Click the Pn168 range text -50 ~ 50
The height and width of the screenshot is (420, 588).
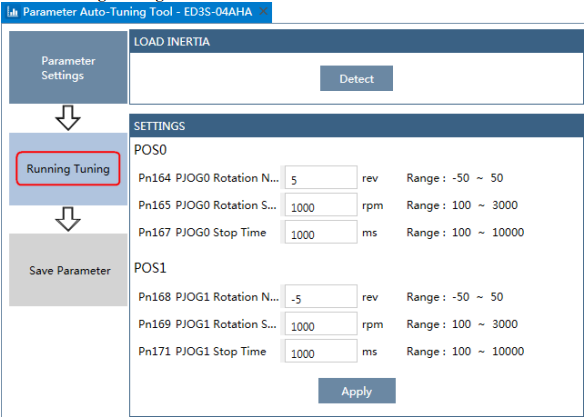click(477, 297)
